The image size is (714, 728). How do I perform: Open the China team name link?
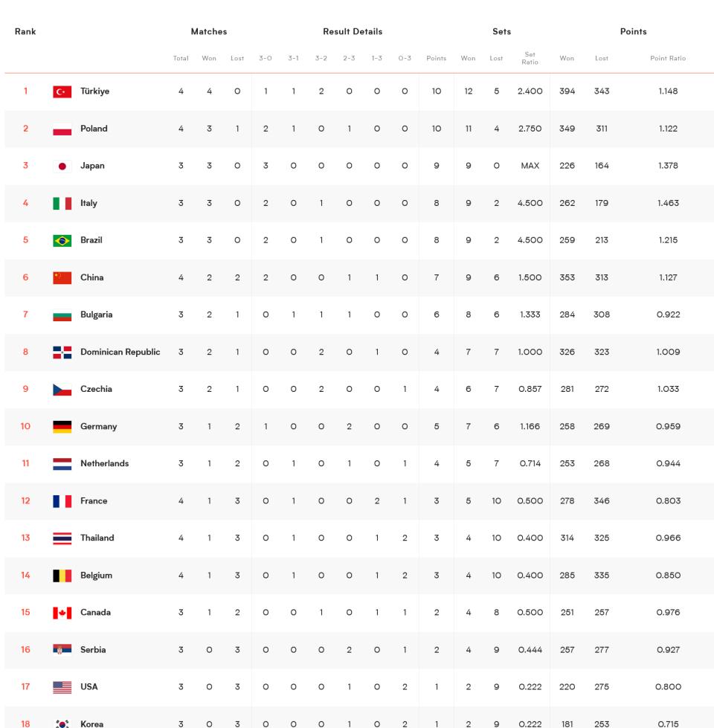tap(92, 277)
